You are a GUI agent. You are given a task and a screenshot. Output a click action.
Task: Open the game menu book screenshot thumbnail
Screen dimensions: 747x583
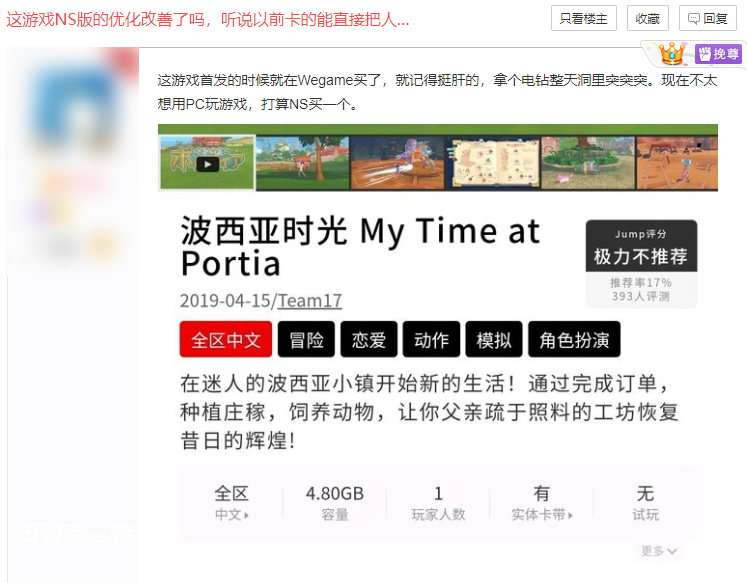(x=493, y=163)
